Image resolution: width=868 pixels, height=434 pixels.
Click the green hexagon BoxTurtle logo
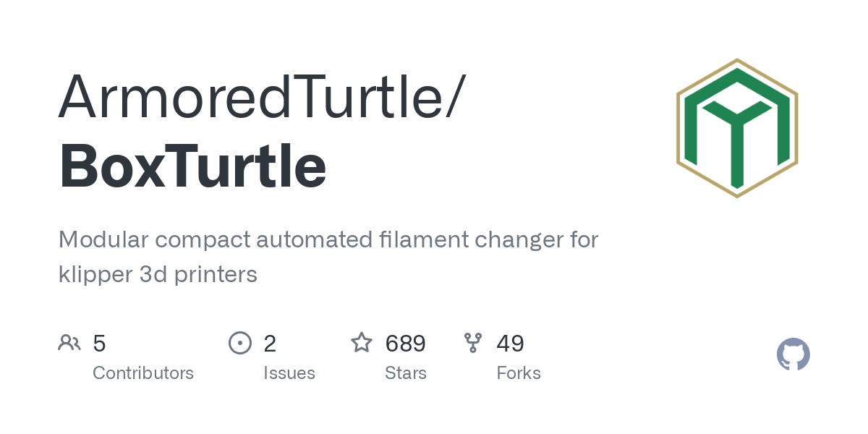point(737,128)
